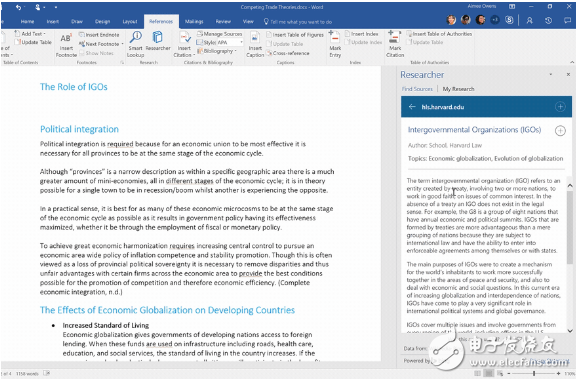Image resolution: width=576 pixels, height=379 pixels.
Task: Click first collaborator avatar
Action: click(451, 20)
